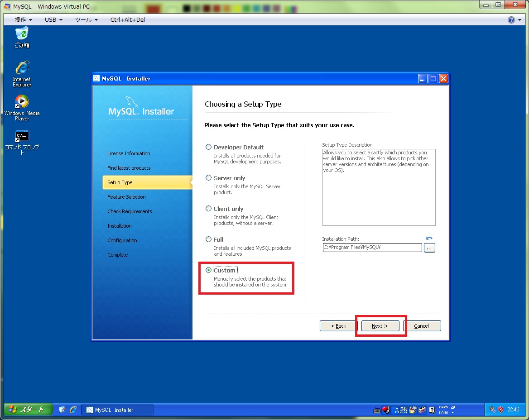
Task: Launch Internet Explorer from quick launch
Action: (73, 410)
